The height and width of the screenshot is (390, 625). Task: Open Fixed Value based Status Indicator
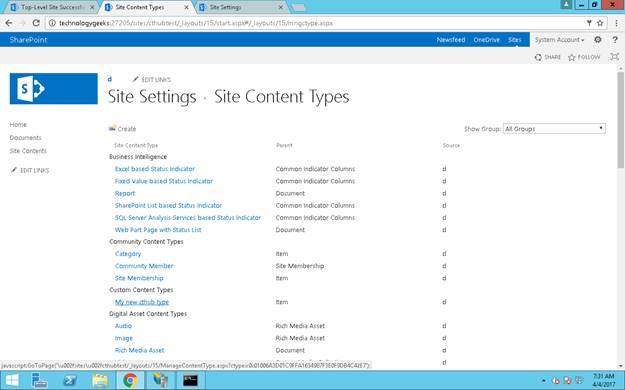click(x=164, y=181)
